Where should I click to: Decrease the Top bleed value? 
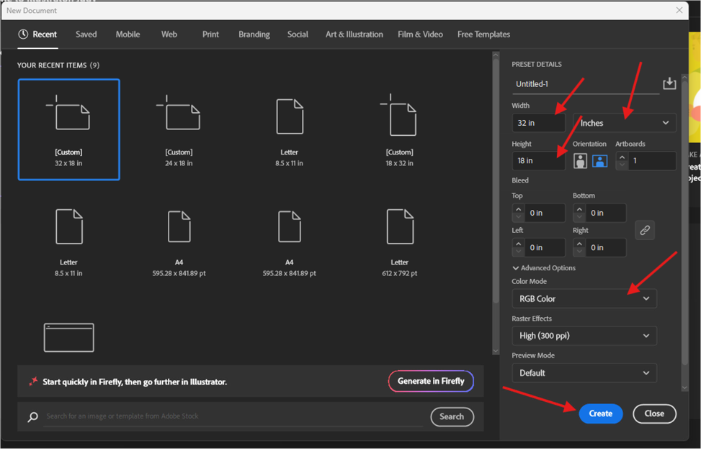[518, 217]
